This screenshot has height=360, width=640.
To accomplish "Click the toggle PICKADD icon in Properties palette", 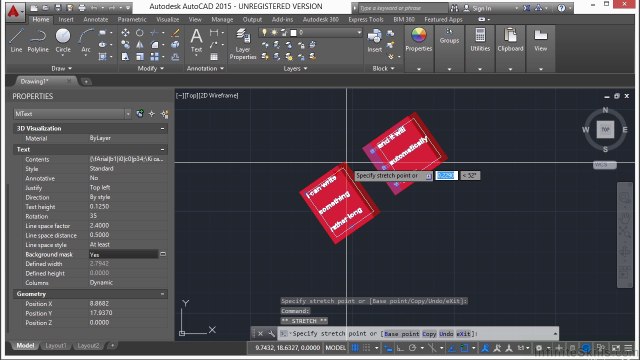I will pyautogui.click(x=140, y=114).
